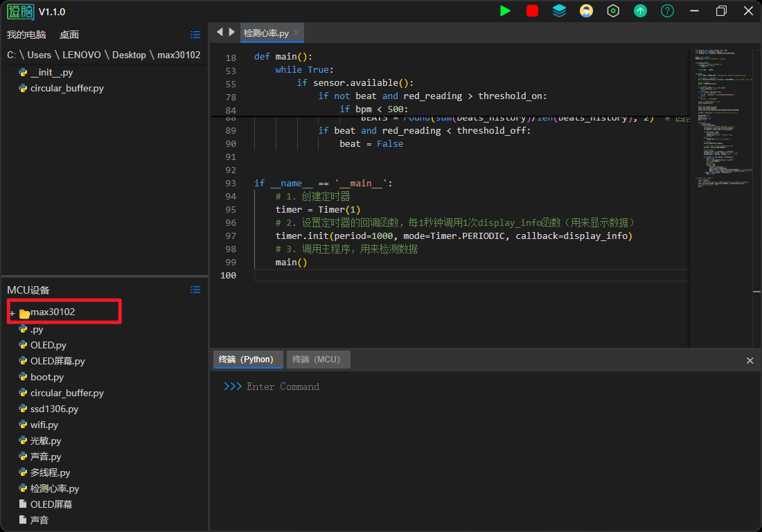
Task: Click sticky header line def main():
Action: pyautogui.click(x=283, y=57)
